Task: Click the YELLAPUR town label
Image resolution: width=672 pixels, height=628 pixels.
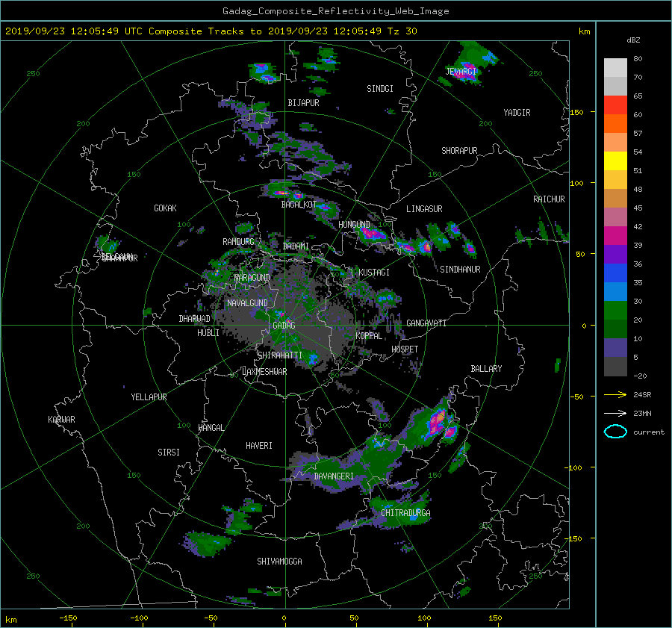Action: point(149,397)
